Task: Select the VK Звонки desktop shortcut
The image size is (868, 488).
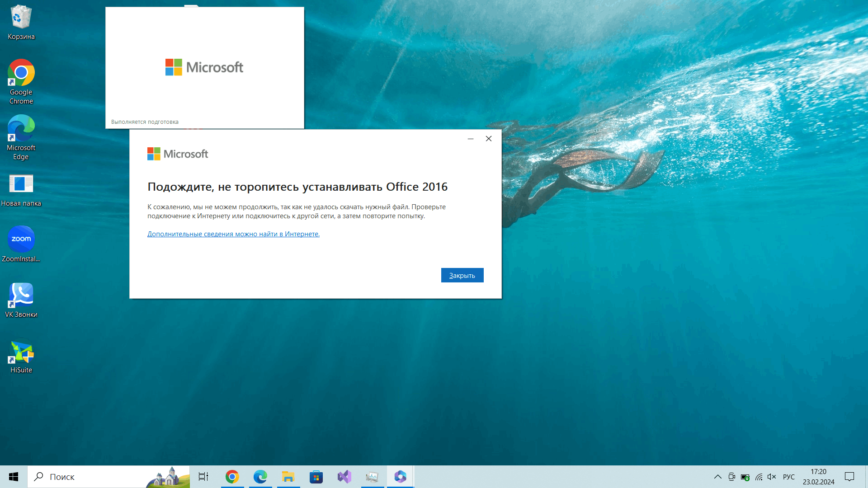Action: coord(21,300)
